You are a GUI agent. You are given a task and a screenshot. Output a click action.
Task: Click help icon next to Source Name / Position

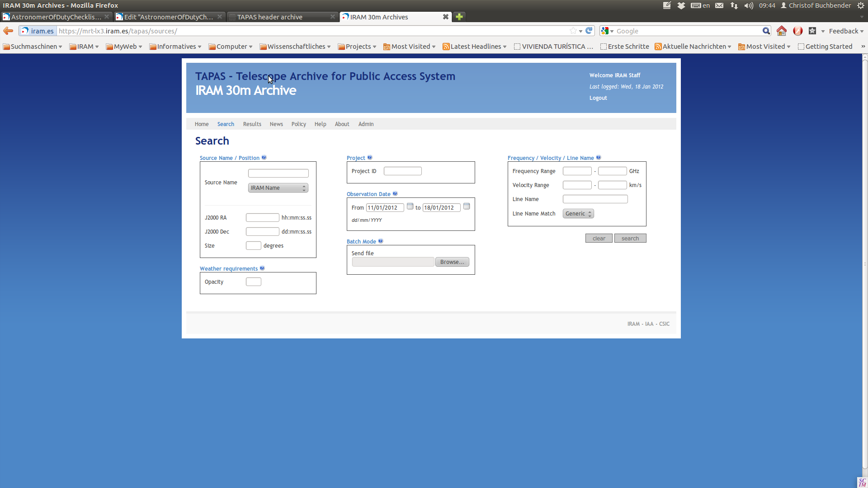(264, 158)
